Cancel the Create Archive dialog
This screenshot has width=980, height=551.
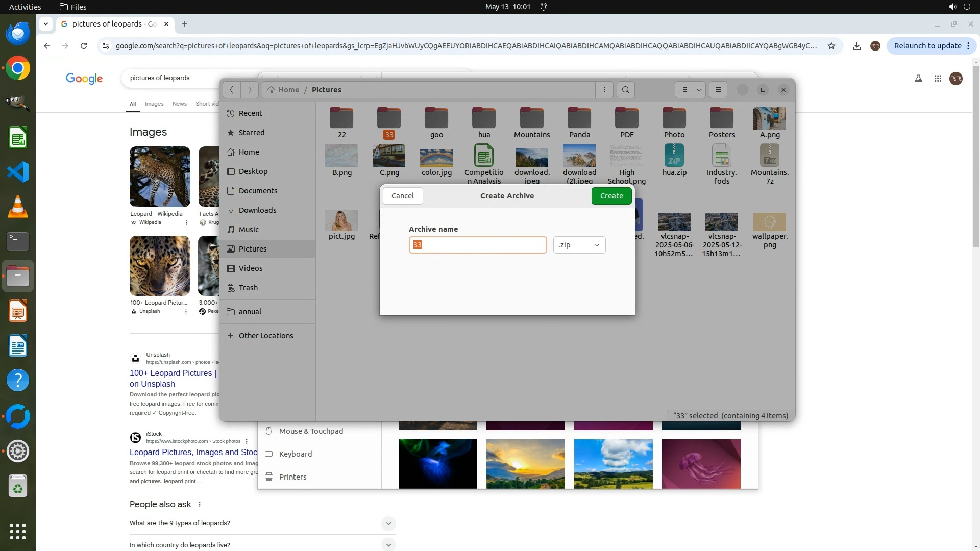point(402,196)
